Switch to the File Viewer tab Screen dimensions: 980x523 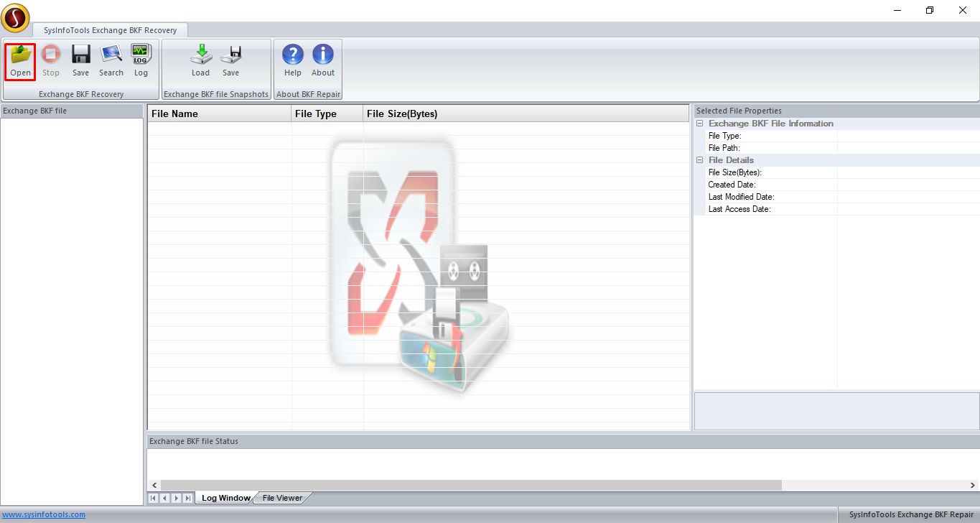coord(282,498)
